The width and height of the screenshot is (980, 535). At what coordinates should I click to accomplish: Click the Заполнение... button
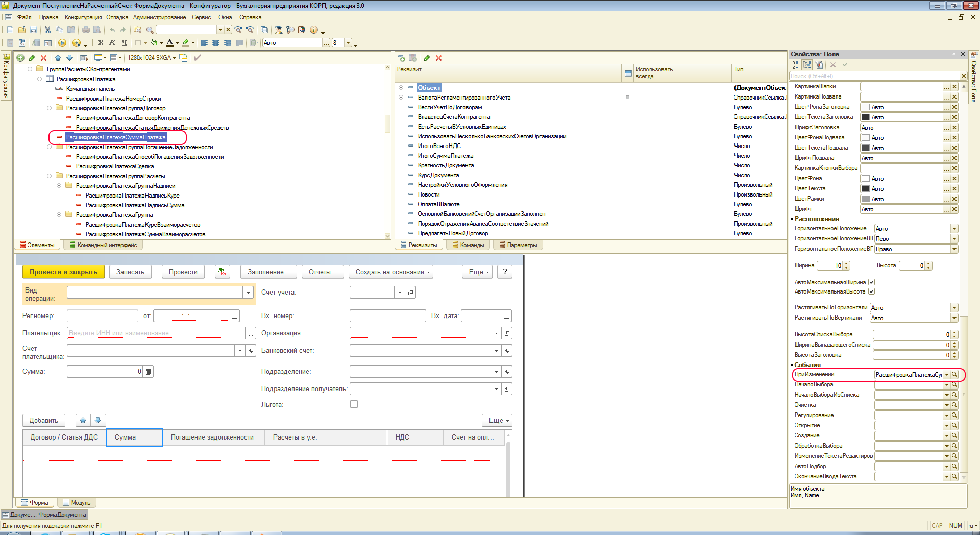pyautogui.click(x=268, y=272)
